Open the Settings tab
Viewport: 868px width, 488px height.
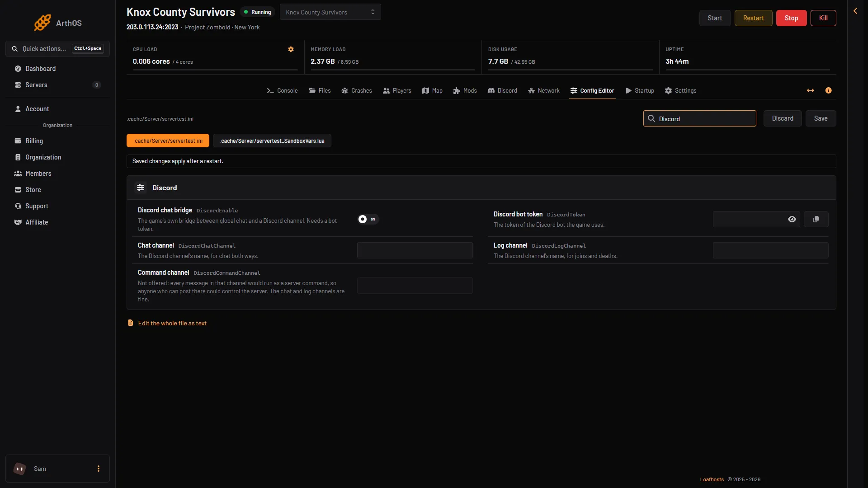click(681, 91)
